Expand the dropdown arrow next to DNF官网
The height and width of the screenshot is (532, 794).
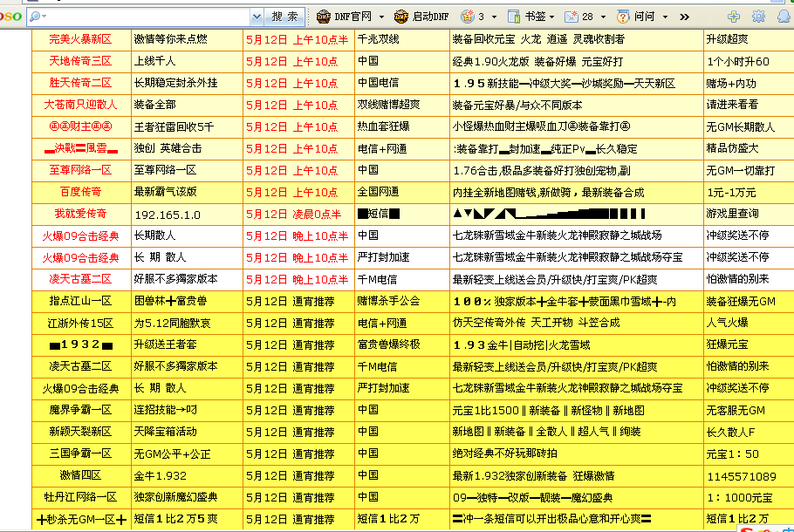point(380,17)
